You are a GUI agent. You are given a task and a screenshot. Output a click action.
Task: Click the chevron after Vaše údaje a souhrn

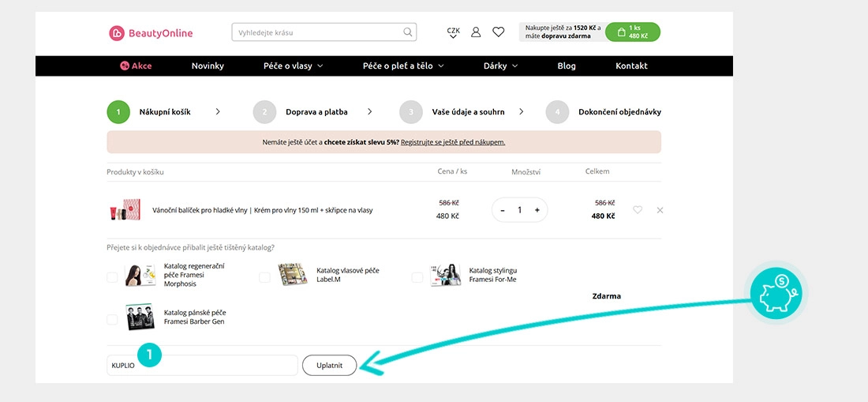[522, 111]
